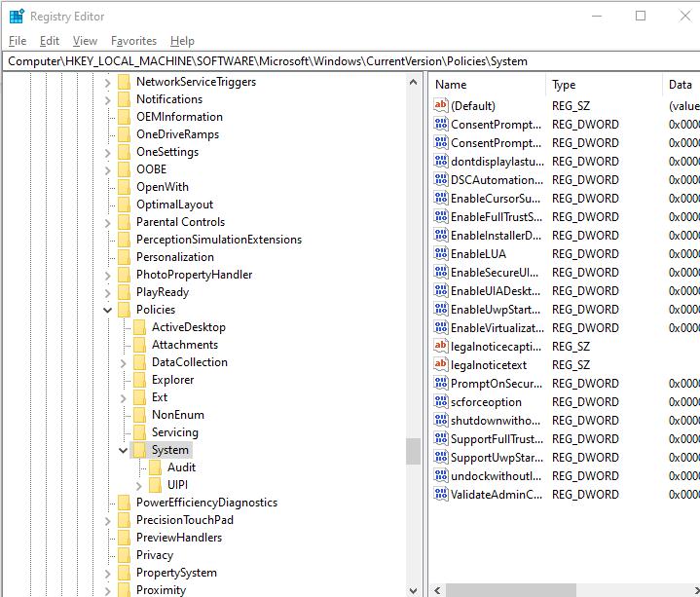Image resolution: width=700 pixels, height=597 pixels.
Task: Select the OEMInformation key in tree
Action: pyautogui.click(x=179, y=117)
